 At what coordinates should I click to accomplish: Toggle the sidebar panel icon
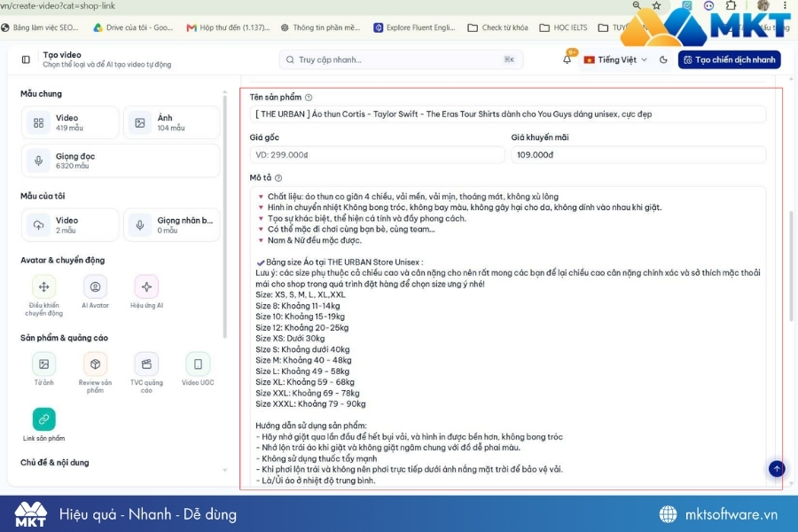pos(26,59)
